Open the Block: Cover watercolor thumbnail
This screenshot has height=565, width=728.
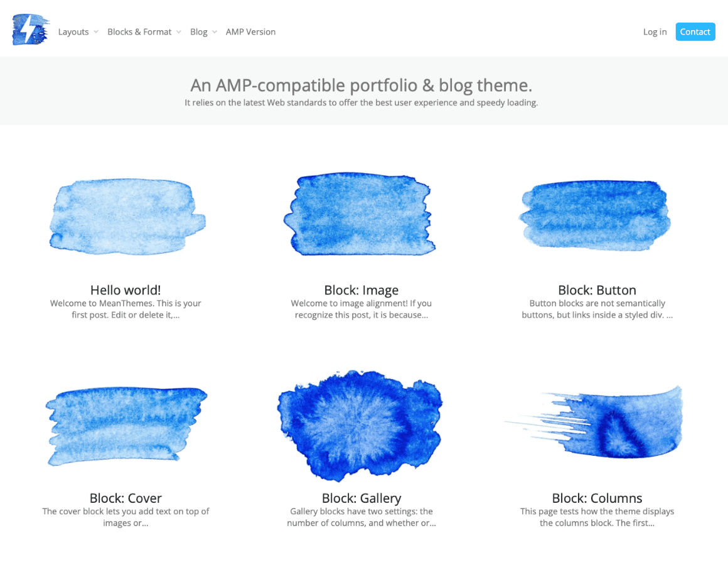[126, 426]
